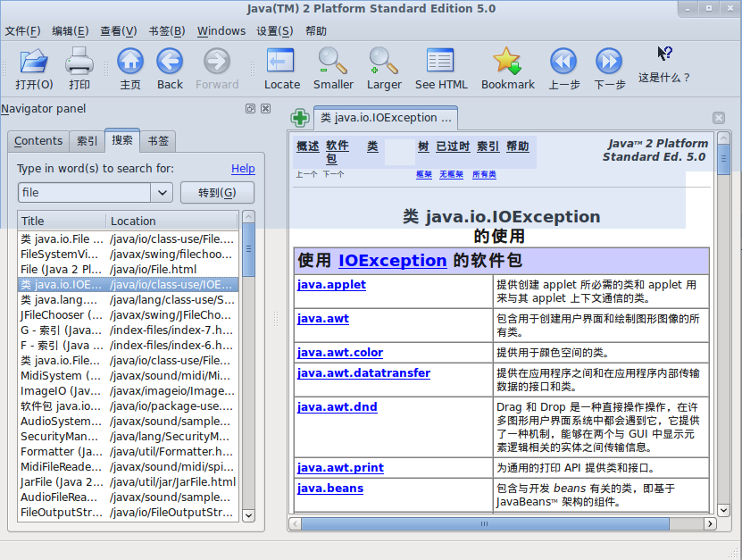Click the 这是什么？ help cursor icon
Screen dimensions: 742x560
(x=664, y=55)
